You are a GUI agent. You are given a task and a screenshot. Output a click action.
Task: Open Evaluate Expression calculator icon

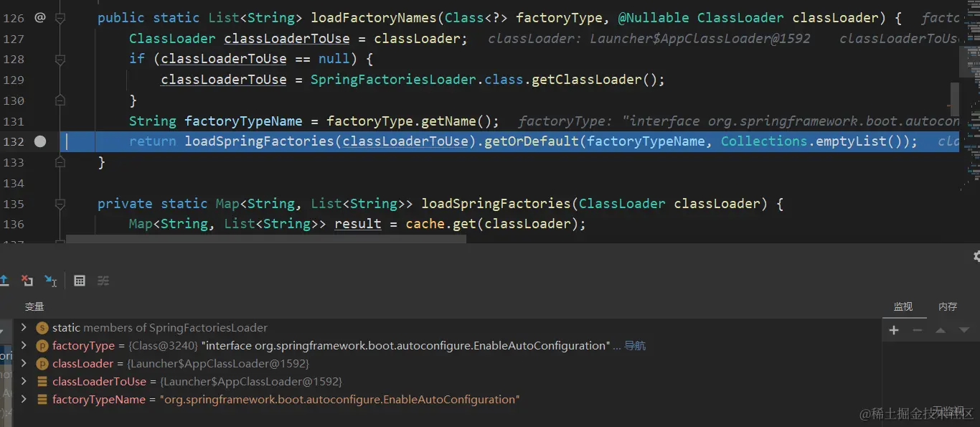coord(80,281)
